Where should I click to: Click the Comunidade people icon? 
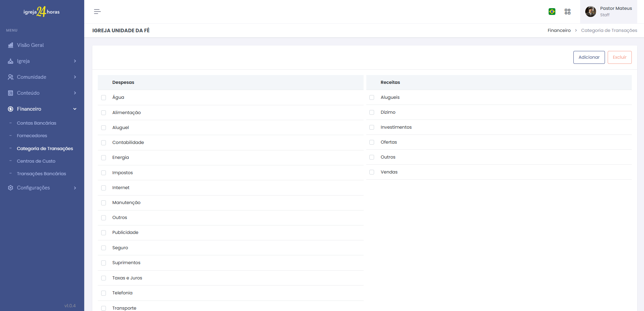point(11,77)
